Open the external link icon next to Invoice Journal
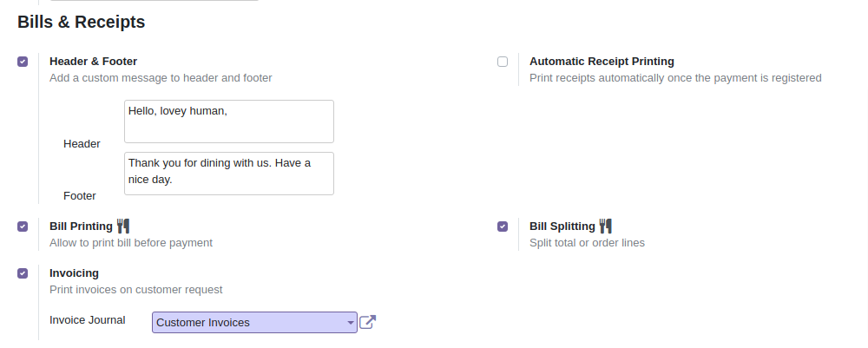The width and height of the screenshot is (868, 348). click(368, 322)
